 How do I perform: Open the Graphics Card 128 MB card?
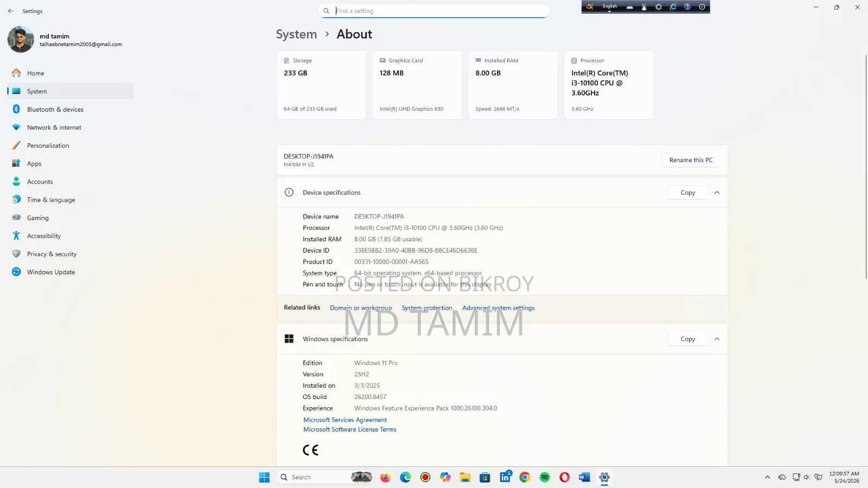417,85
